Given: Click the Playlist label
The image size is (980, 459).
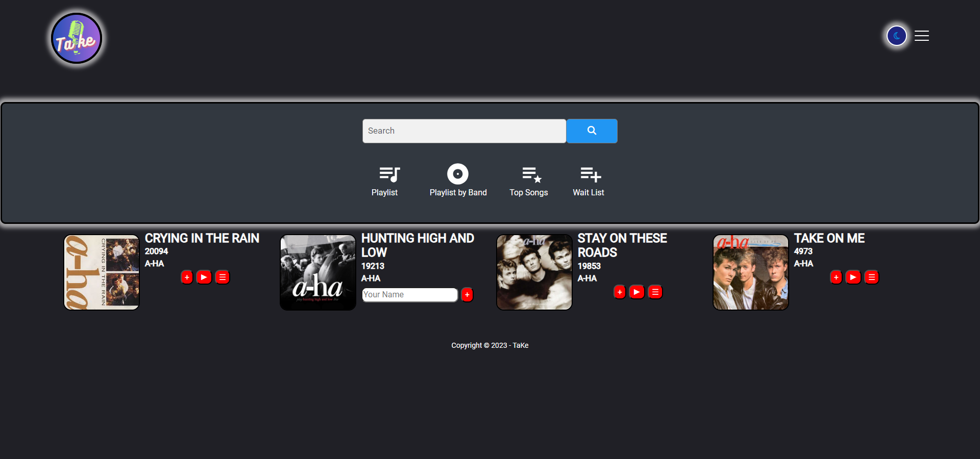Looking at the screenshot, I should pyautogui.click(x=384, y=193).
